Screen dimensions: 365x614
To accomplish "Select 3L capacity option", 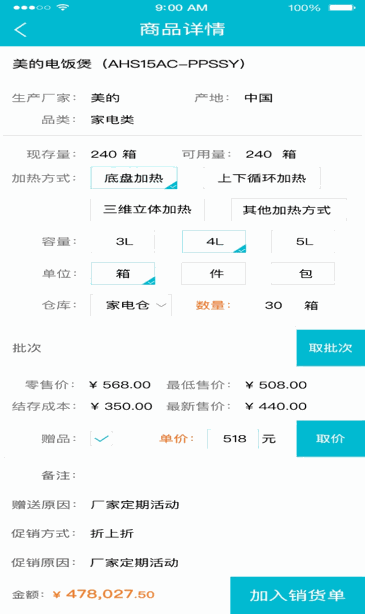I will point(123,242).
